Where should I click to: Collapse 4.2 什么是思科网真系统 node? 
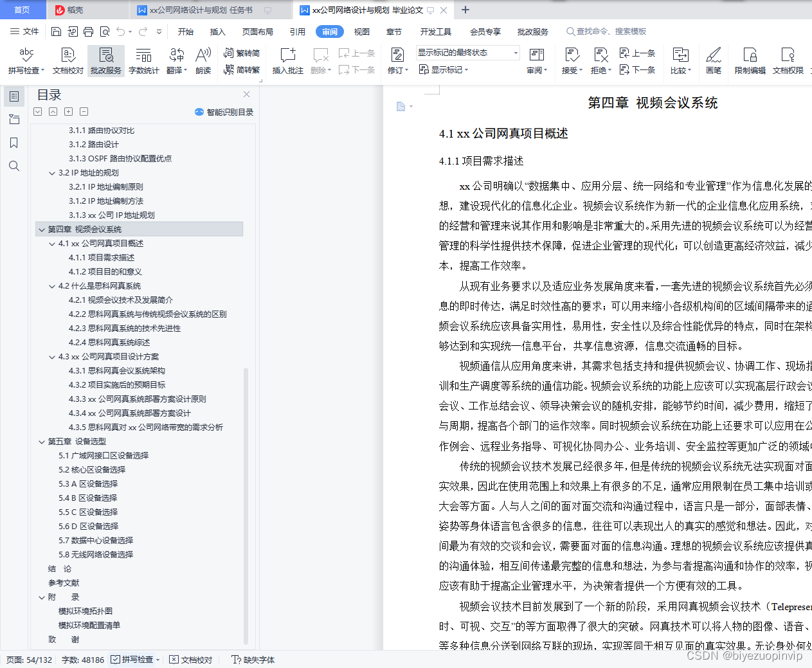click(52, 286)
